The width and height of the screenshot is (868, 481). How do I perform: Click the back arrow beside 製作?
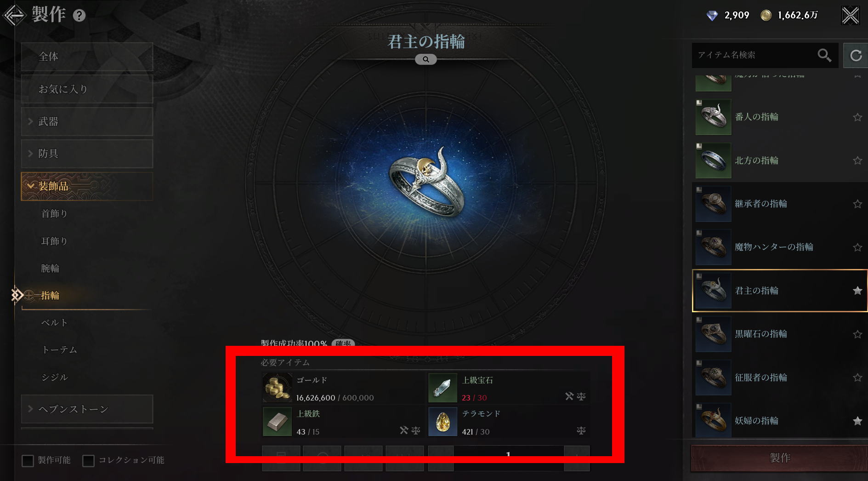pyautogui.click(x=14, y=15)
